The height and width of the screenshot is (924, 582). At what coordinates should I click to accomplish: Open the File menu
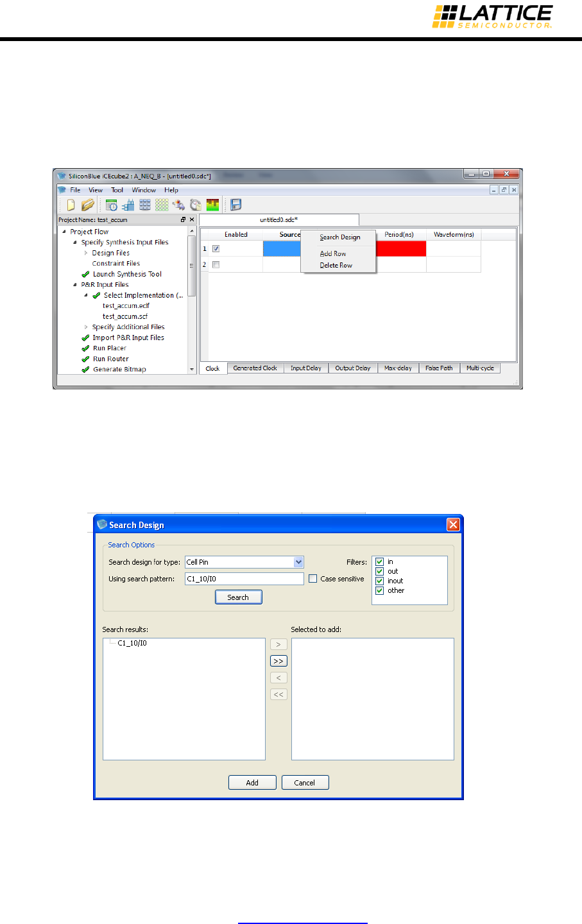tap(75, 190)
